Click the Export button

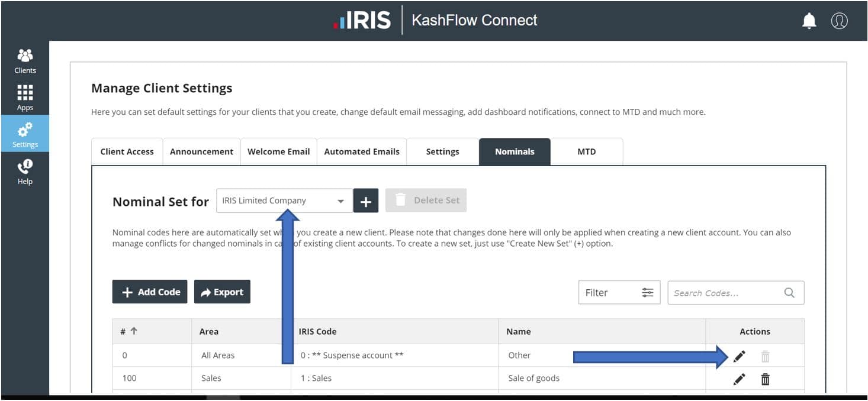coord(222,292)
